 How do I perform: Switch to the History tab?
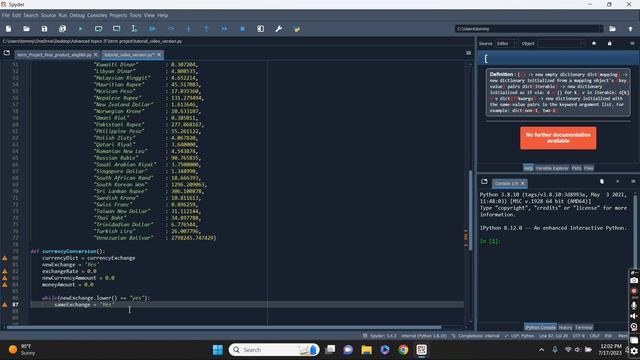[x=565, y=327]
